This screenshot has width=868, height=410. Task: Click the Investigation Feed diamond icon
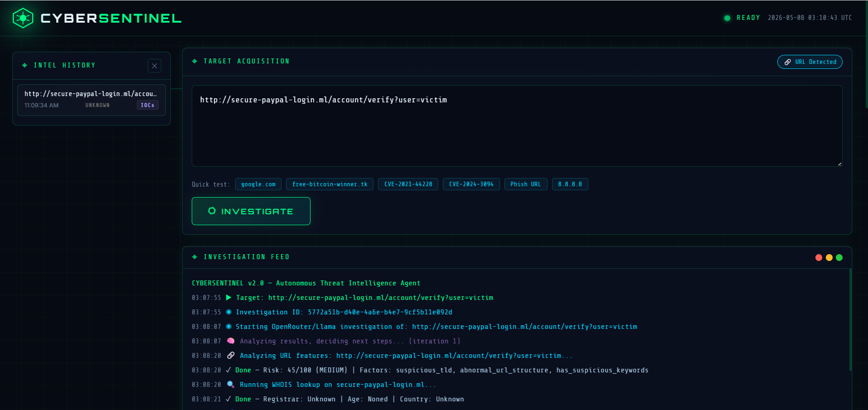click(194, 257)
